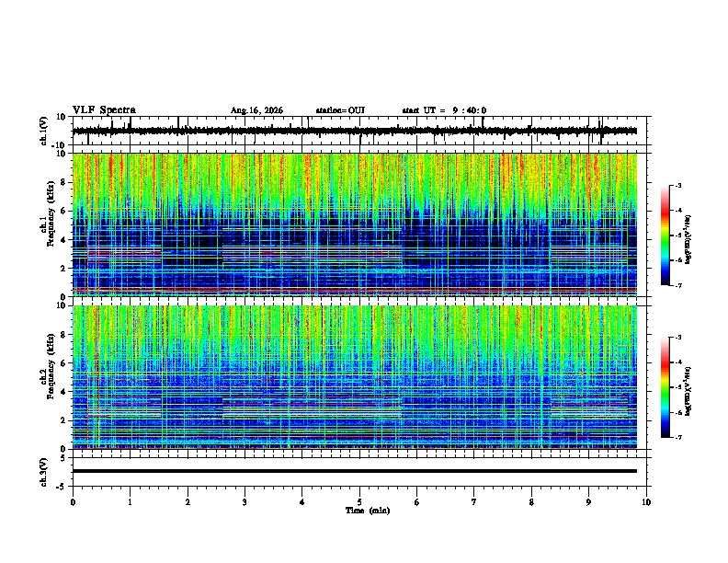This screenshot has width=728, height=563.
Task: Click the 9 minute tick label on time axis
Action: (x=588, y=502)
